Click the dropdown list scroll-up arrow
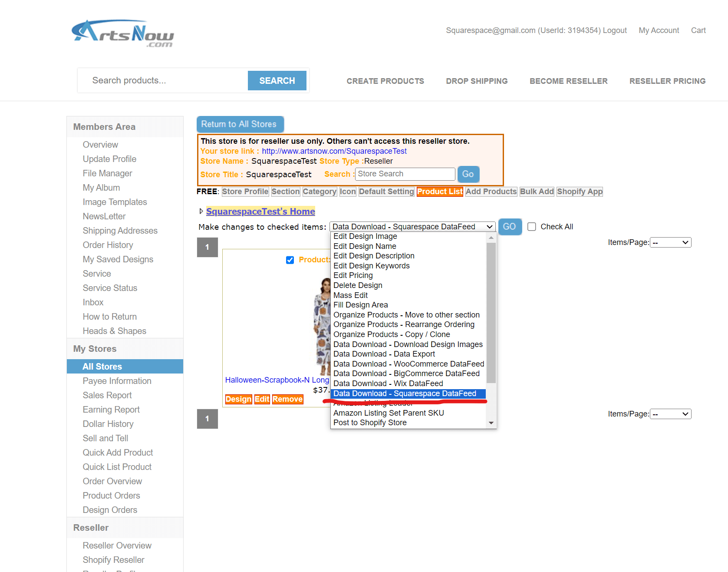 coord(491,238)
